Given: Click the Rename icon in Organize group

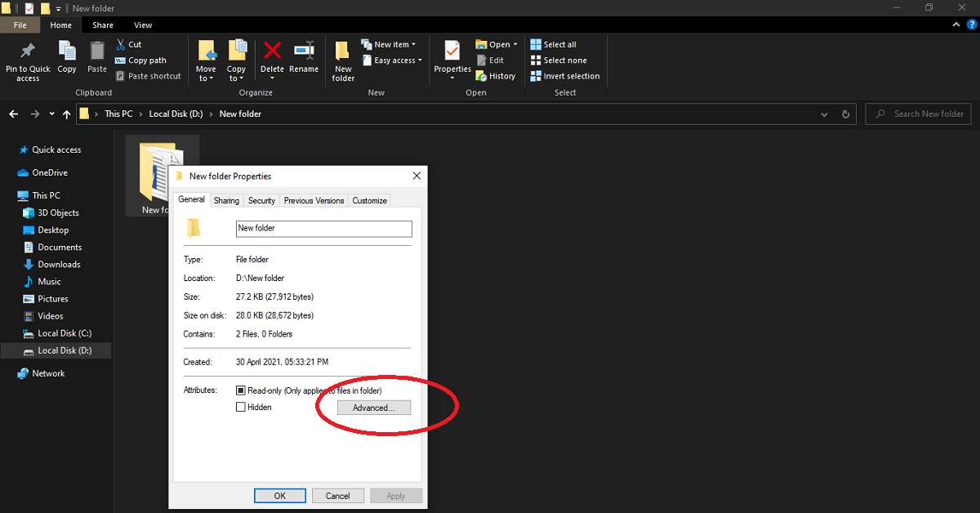Looking at the screenshot, I should tap(304, 51).
